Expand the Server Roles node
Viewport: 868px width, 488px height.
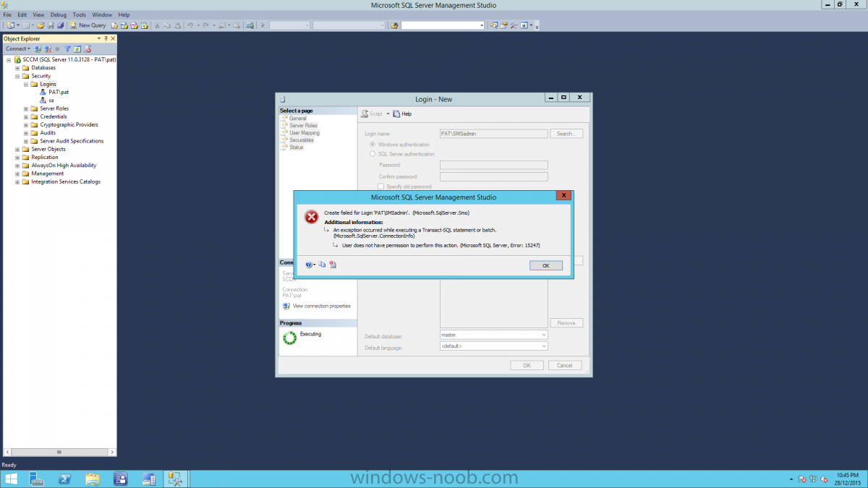tap(26, 108)
